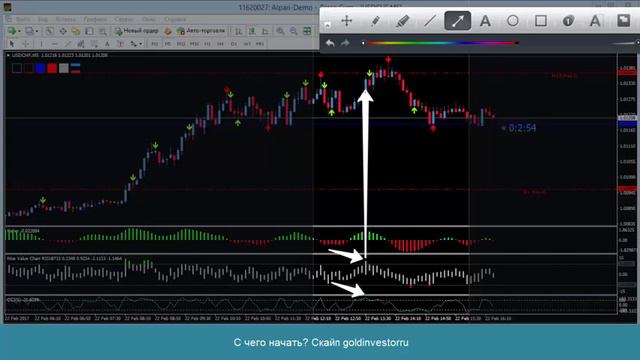
Task: Switch chart to bar chart style
Action: (239, 31)
